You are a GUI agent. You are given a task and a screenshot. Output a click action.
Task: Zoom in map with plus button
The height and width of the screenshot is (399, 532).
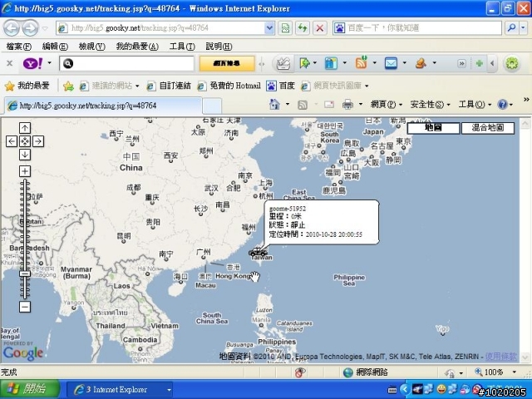click(25, 171)
